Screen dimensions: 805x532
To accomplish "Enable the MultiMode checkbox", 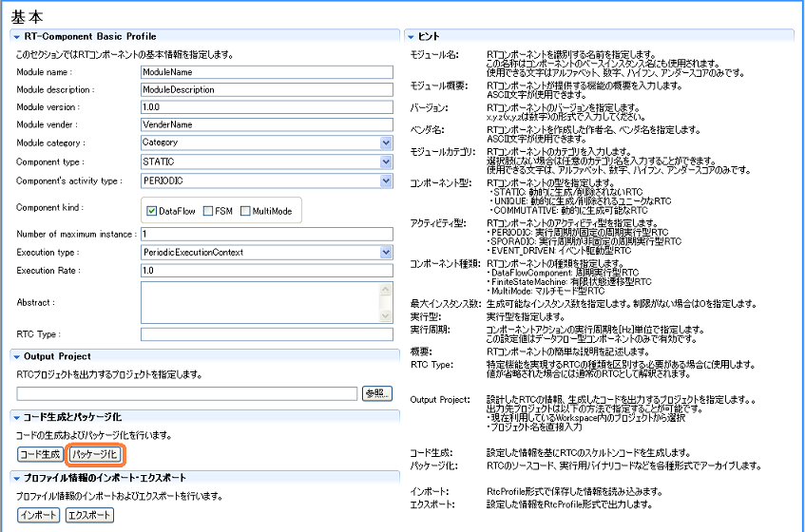I will click(245, 211).
